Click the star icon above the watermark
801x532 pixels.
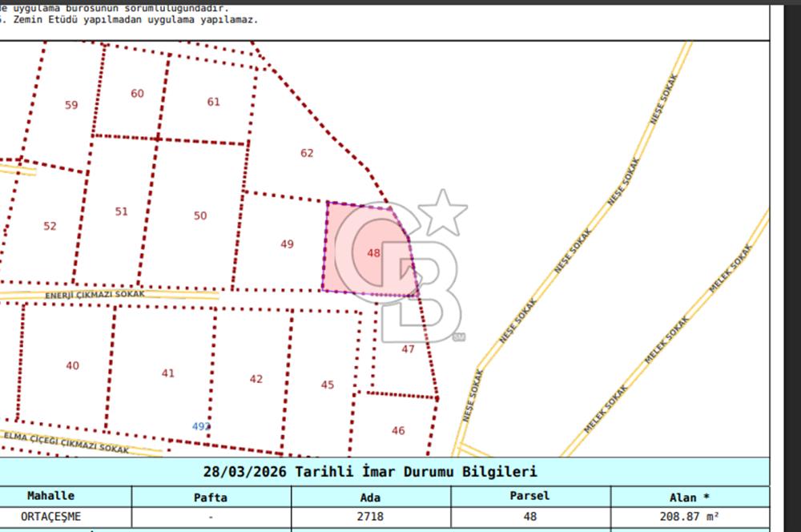(443, 216)
